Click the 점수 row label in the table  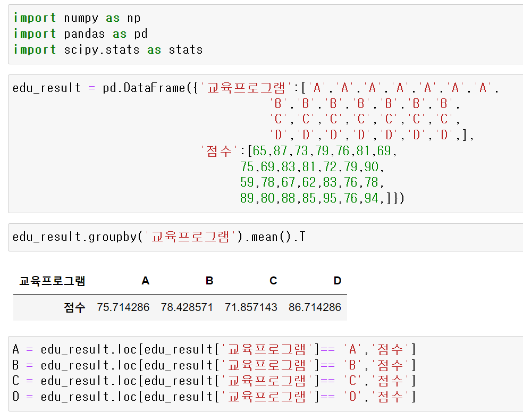tap(74, 307)
